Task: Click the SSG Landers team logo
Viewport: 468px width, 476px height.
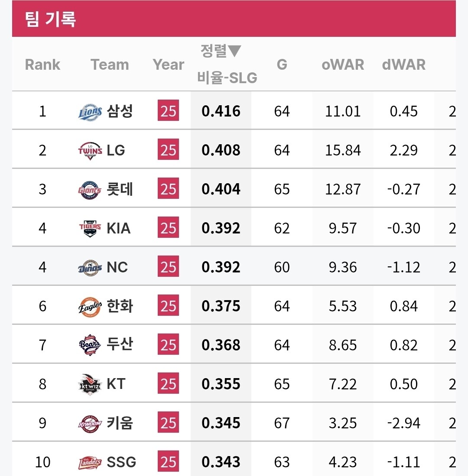Action: click(91, 462)
